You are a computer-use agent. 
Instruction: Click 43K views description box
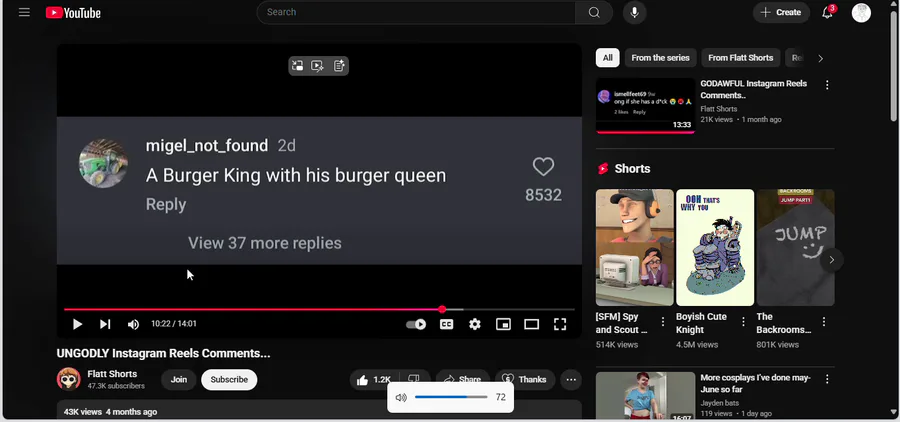319,411
